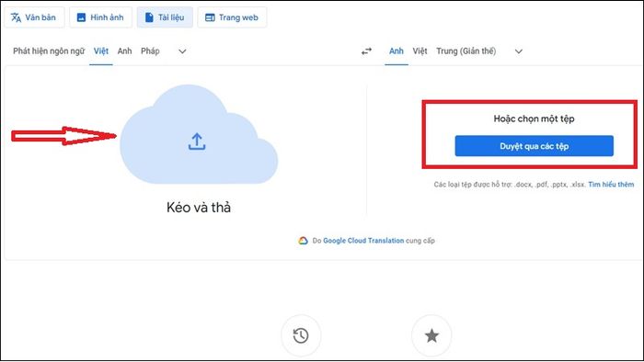
Task: Open the Google Cloud Translation link
Action: (x=363, y=241)
